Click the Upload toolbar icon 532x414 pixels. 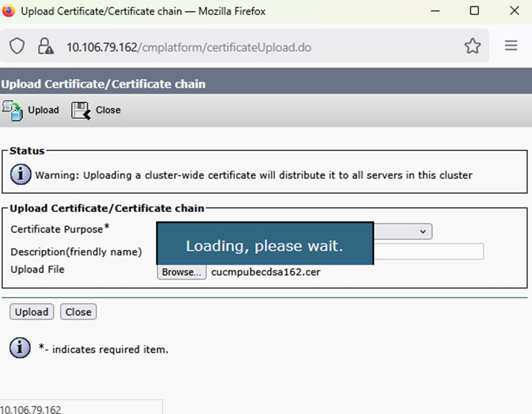coord(12,110)
